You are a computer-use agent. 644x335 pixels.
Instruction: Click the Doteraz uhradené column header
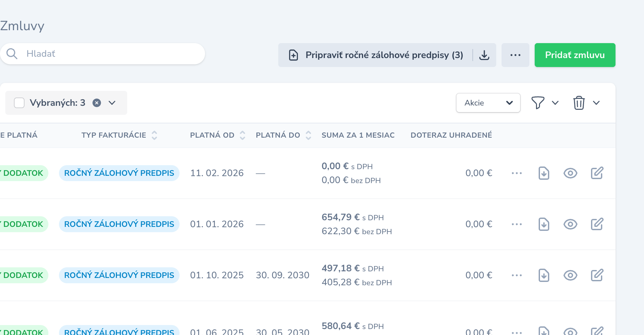451,135
